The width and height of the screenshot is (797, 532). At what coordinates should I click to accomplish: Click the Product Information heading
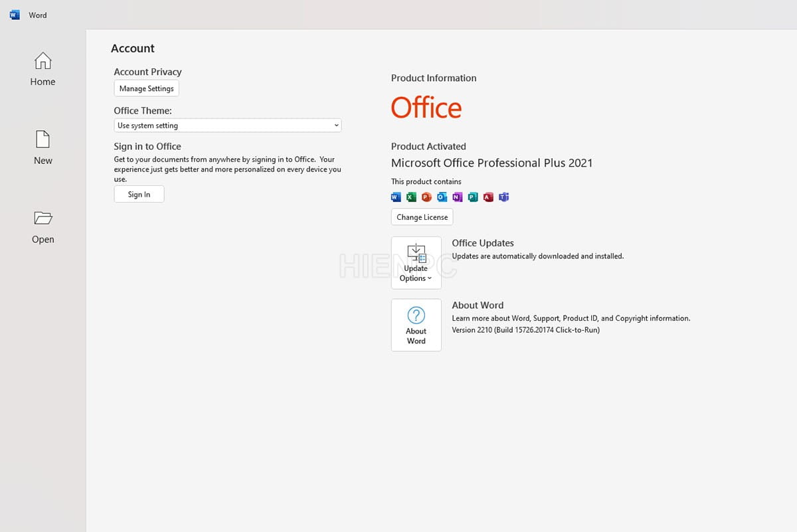click(x=434, y=78)
